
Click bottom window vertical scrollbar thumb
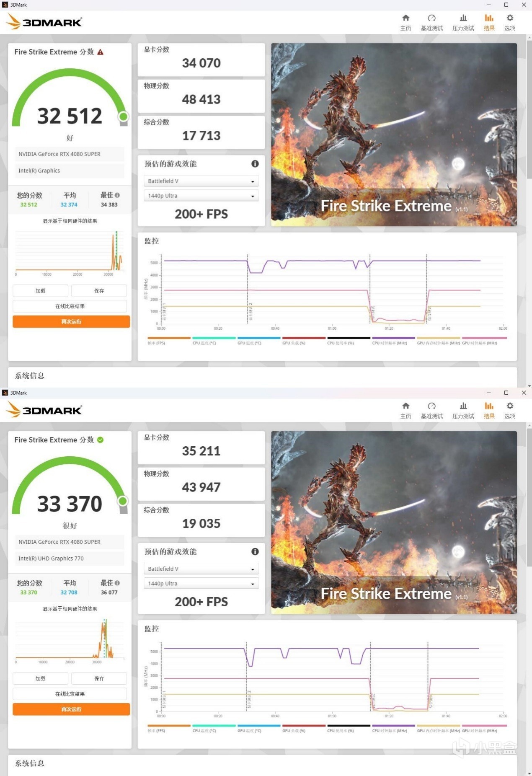tap(529, 498)
